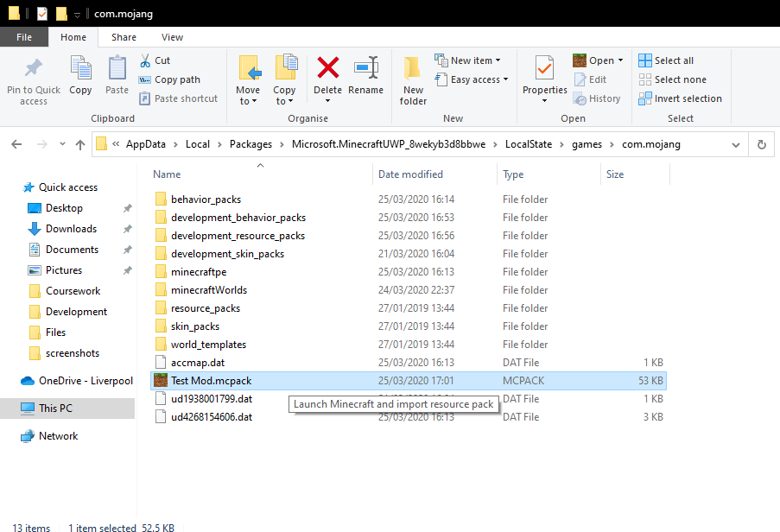Viewport: 780px width, 532px height.
Task: Click Select none
Action: pyautogui.click(x=673, y=79)
